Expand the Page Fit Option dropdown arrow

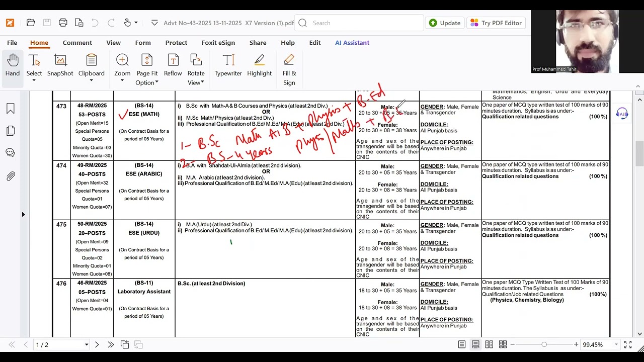(x=156, y=82)
